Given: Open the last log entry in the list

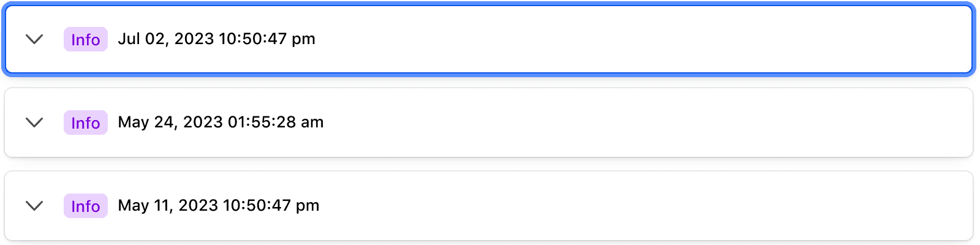Looking at the screenshot, I should [34, 206].
